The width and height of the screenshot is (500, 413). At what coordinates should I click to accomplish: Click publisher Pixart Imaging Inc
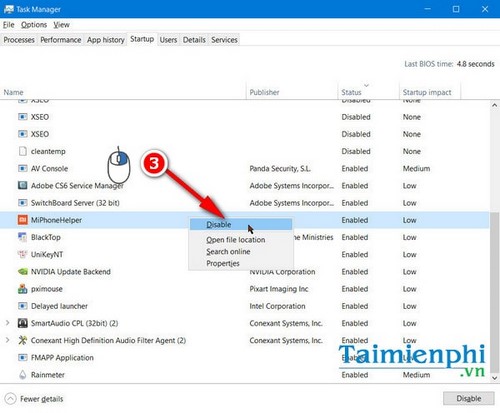point(279,289)
